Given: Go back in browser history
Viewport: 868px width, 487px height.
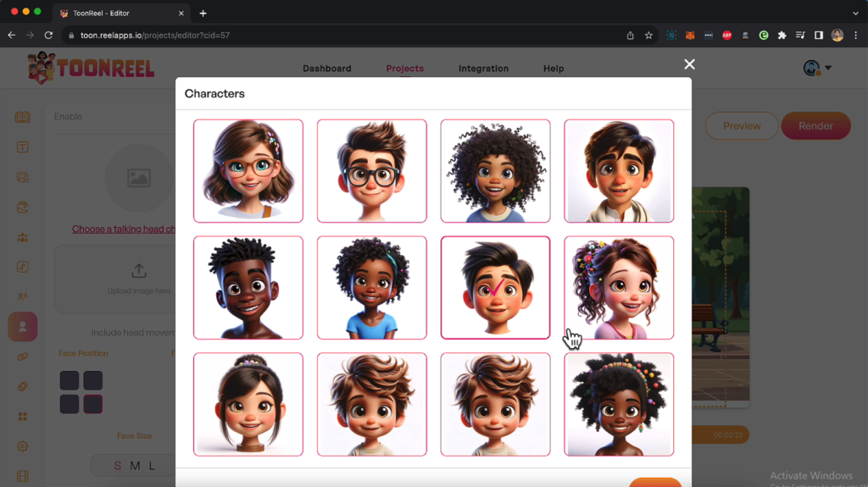Looking at the screenshot, I should coord(12,35).
